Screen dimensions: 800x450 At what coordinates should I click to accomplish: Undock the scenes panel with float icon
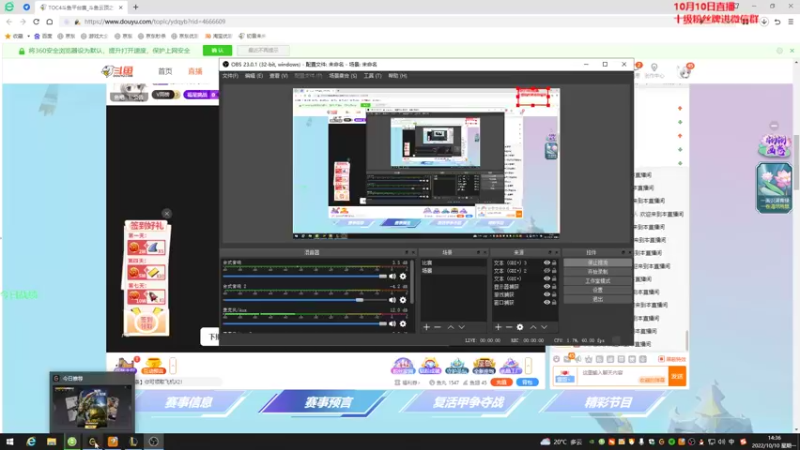(478, 253)
